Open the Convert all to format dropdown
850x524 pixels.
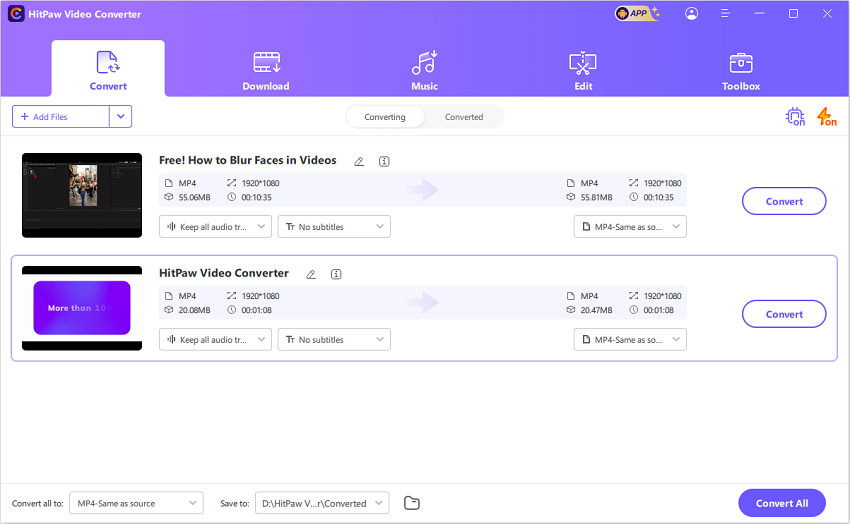coord(136,503)
